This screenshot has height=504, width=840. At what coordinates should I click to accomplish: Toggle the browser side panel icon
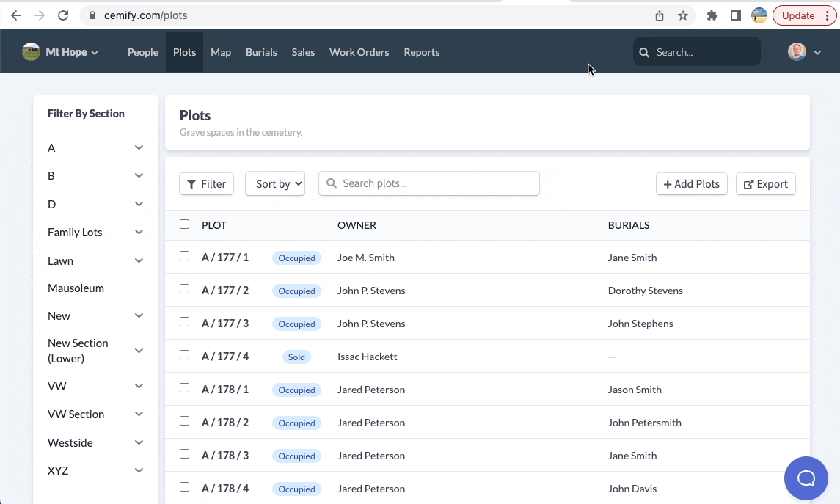click(736, 15)
